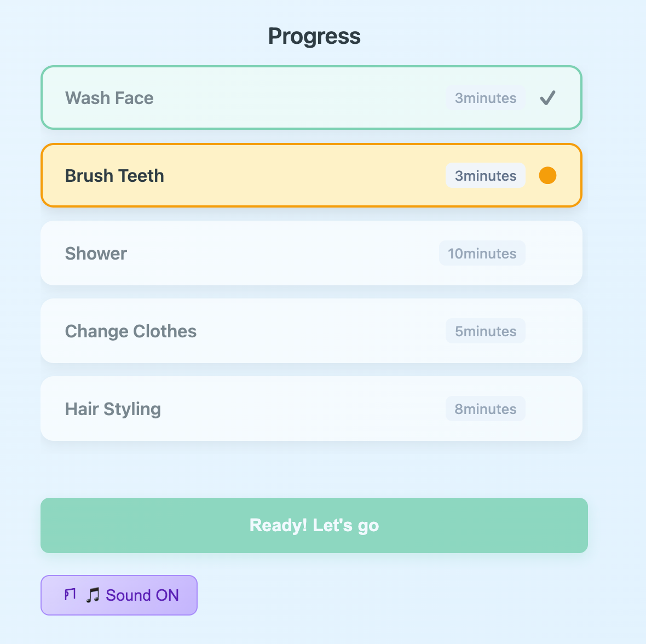The image size is (646, 644).
Task: Click the Wash Face label text
Action: point(109,98)
